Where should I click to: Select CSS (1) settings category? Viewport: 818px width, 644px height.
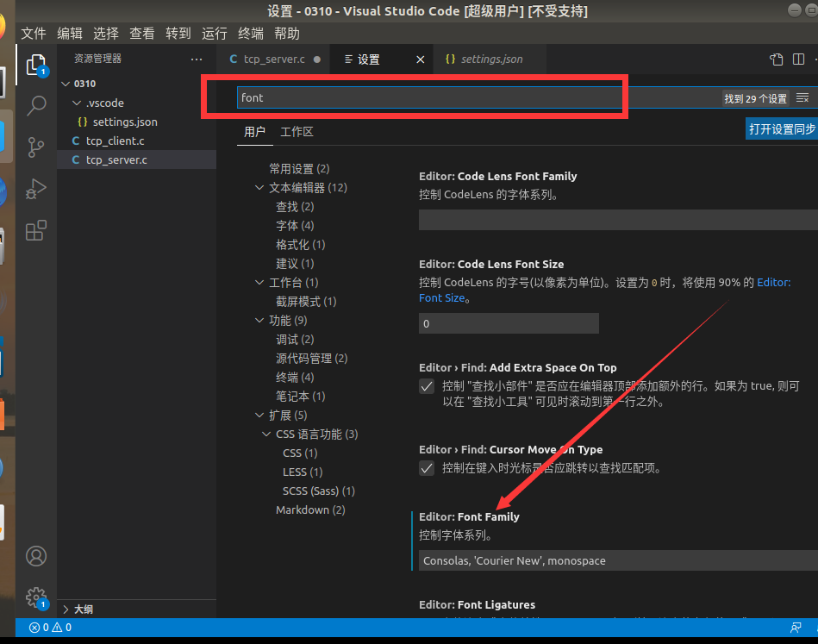300,453
